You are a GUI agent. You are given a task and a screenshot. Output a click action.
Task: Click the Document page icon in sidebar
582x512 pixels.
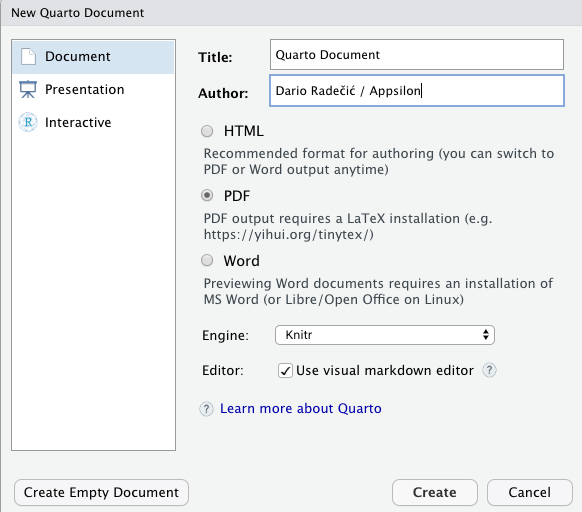[x=28, y=57]
